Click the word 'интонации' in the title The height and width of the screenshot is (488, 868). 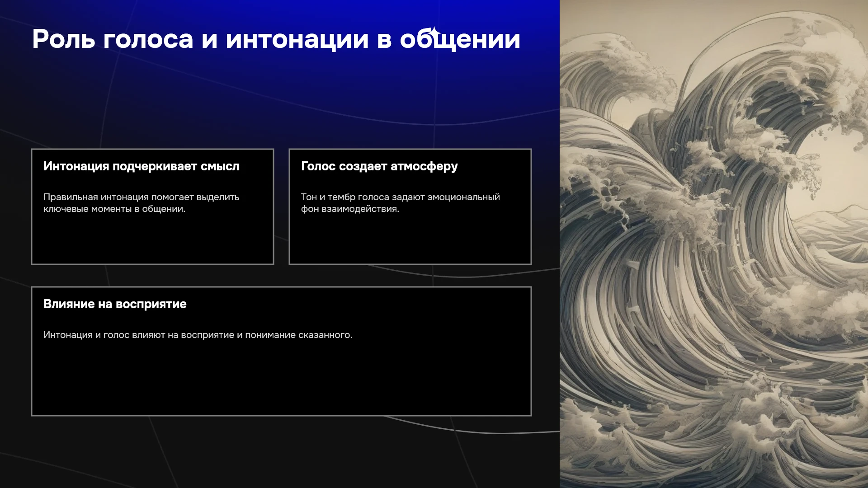coord(297,40)
